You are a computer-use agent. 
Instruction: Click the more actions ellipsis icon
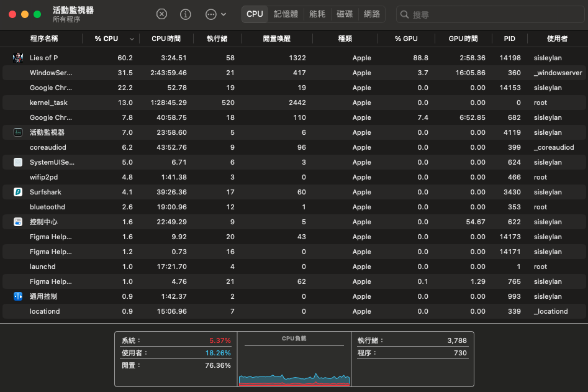coord(210,14)
